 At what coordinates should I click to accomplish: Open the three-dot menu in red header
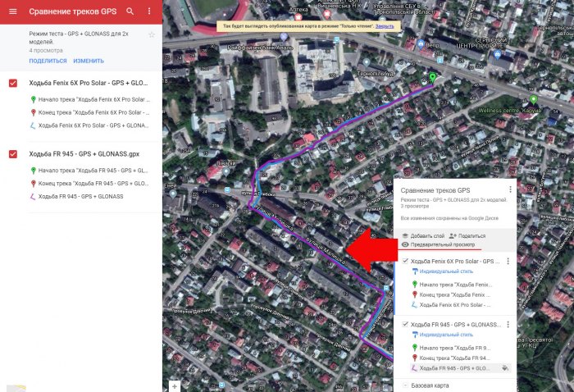pyautogui.click(x=149, y=11)
